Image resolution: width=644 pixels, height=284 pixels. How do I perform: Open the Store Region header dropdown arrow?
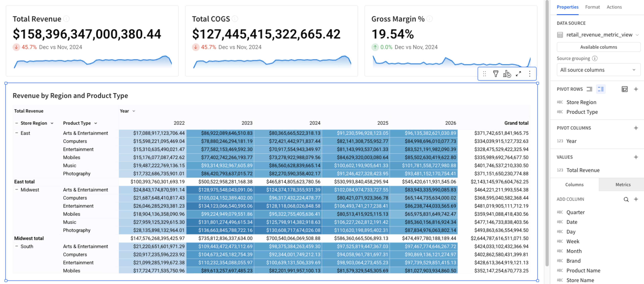click(x=52, y=123)
